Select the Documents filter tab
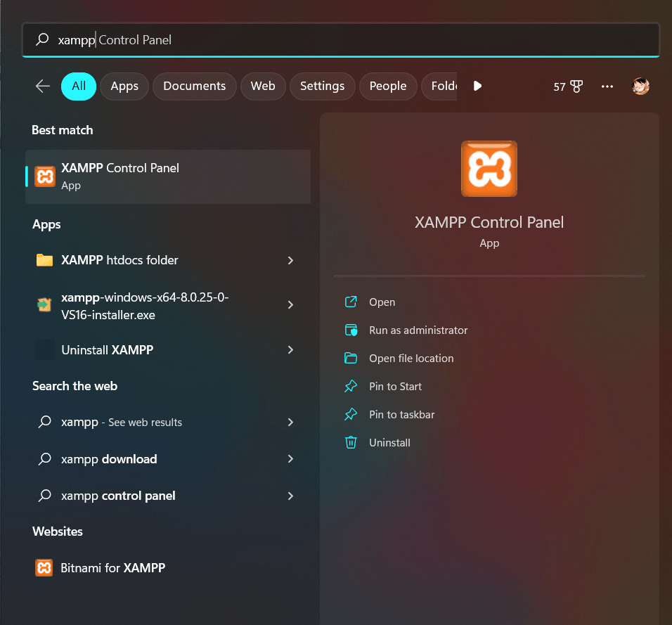672x625 pixels. (x=195, y=86)
